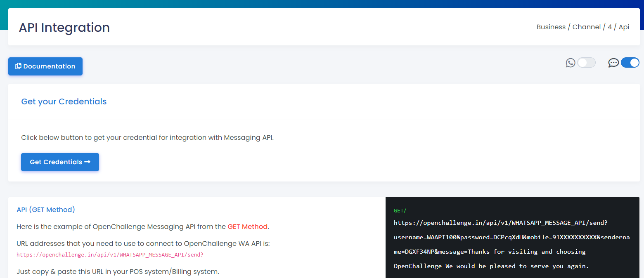Enable the WhatsApp channel toggle switch
644x278 pixels.
click(x=586, y=63)
